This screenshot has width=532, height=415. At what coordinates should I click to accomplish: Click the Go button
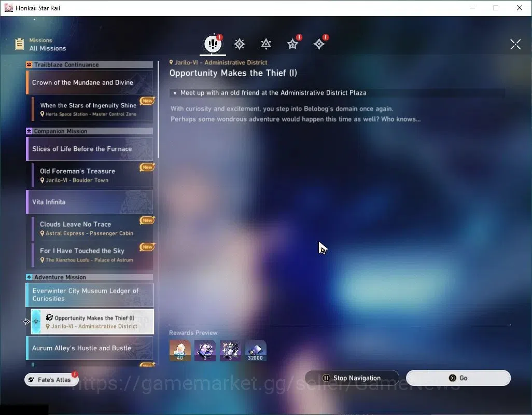tap(458, 378)
